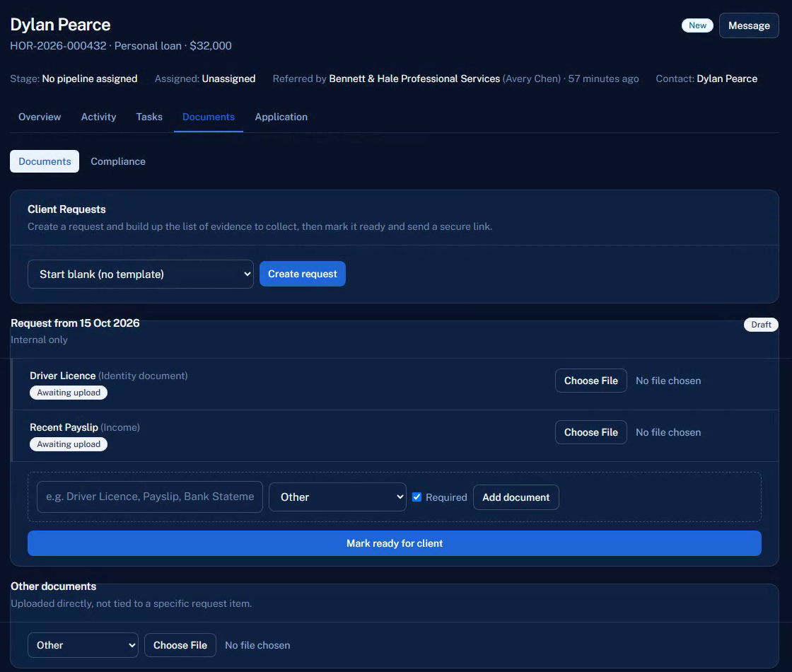
Task: Click the Draft status badge
Action: (x=761, y=325)
